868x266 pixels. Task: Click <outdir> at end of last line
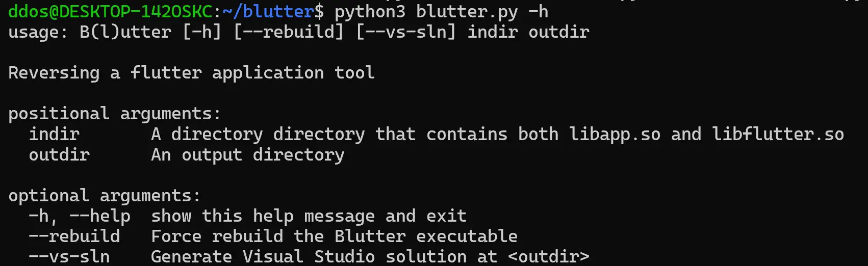[549, 256]
